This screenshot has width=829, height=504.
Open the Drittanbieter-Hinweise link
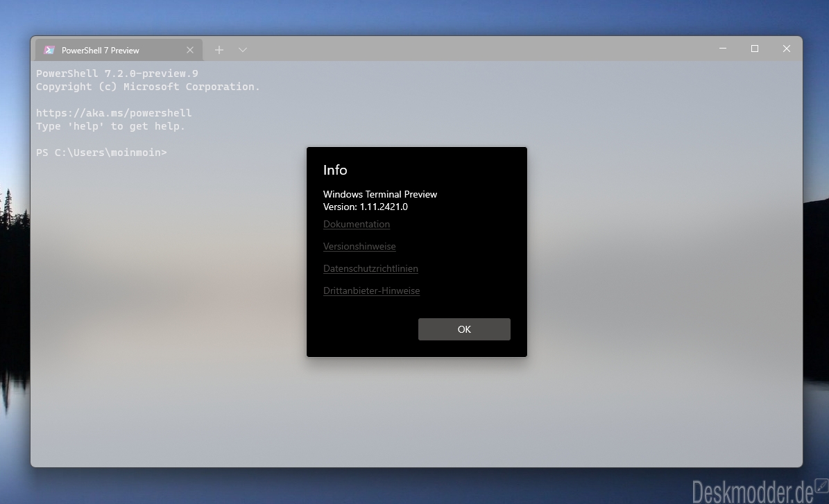tap(371, 290)
